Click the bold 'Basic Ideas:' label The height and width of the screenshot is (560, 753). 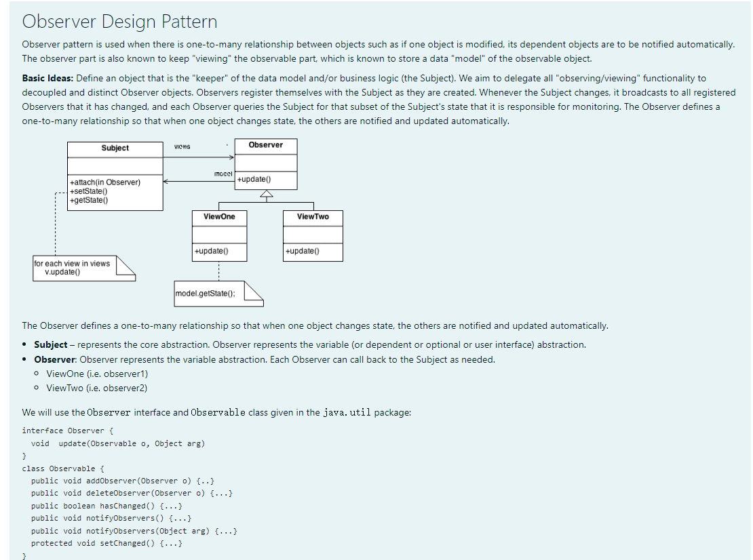(47, 78)
